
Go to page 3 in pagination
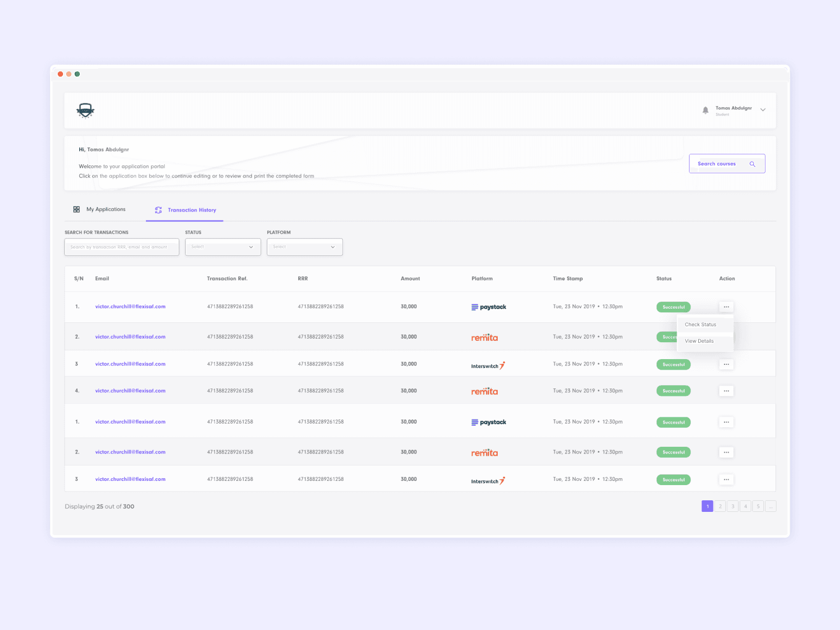[733, 506]
